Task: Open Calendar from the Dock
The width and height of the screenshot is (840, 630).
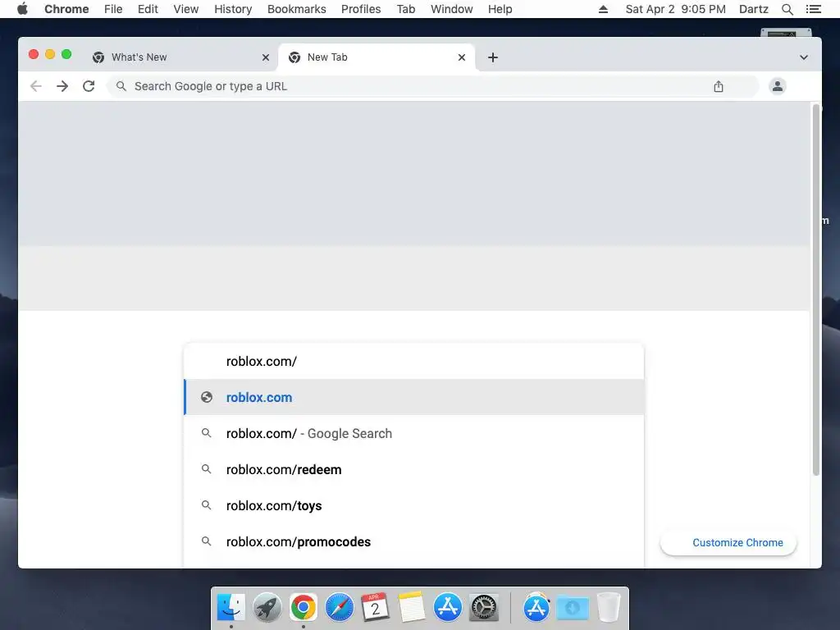Action: pyautogui.click(x=375, y=608)
